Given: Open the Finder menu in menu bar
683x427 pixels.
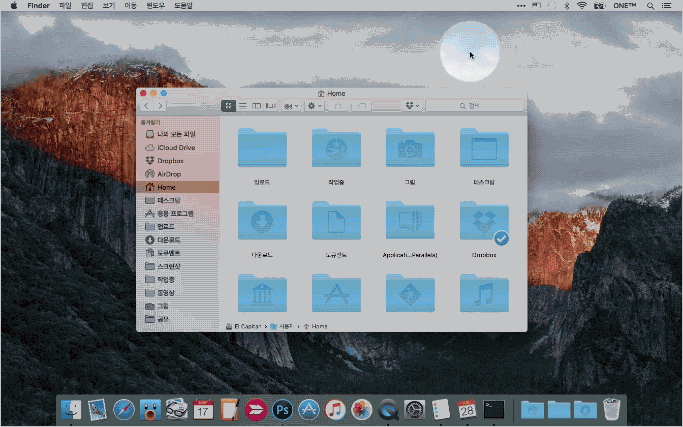Looking at the screenshot, I should (39, 6).
